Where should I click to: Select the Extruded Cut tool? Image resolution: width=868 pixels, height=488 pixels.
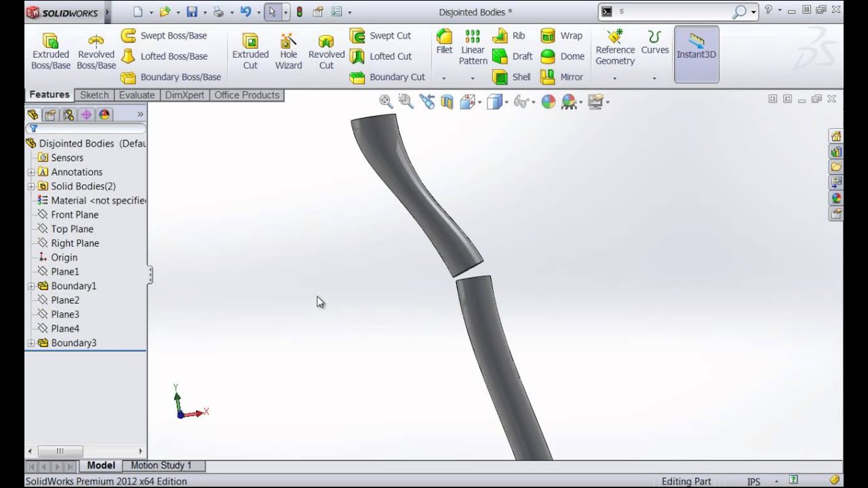250,51
